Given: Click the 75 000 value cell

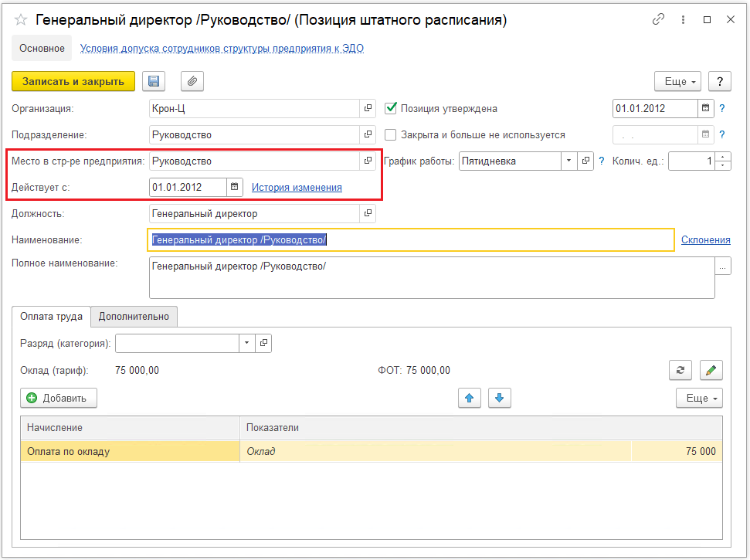Looking at the screenshot, I should (x=677, y=451).
